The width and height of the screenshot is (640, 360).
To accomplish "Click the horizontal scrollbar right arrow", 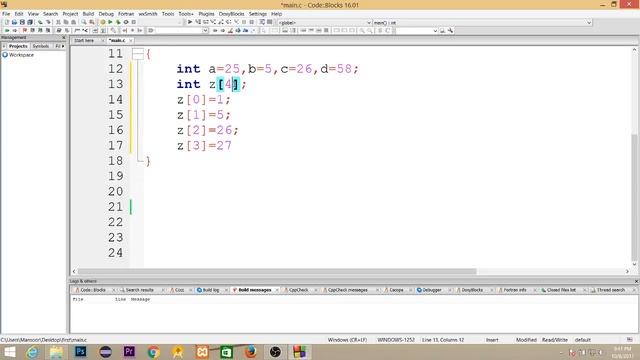I will click(x=627, y=271).
